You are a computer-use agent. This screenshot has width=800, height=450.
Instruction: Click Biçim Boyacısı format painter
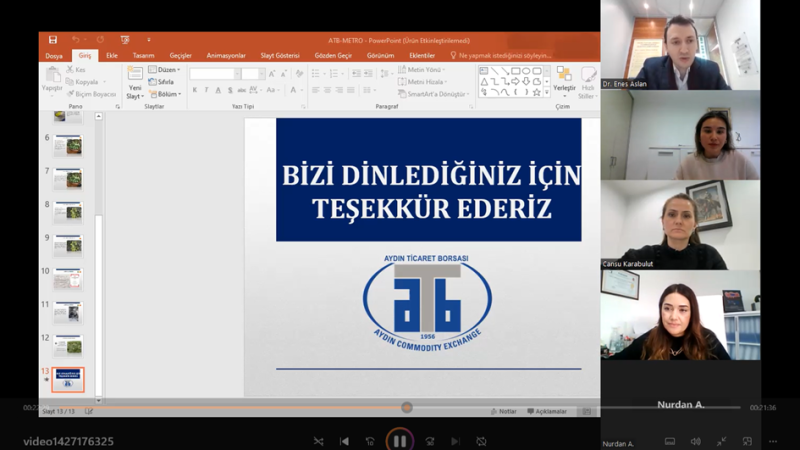(91, 94)
